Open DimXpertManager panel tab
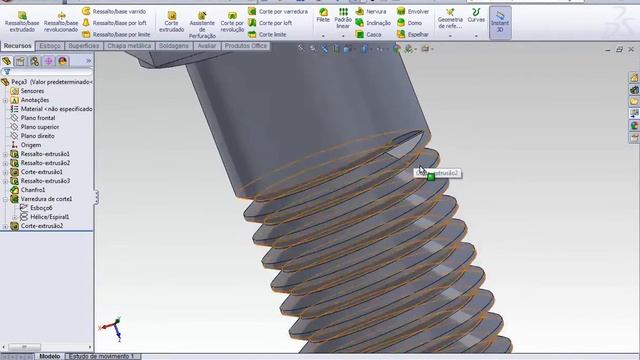The image size is (640, 360). click(x=49, y=61)
